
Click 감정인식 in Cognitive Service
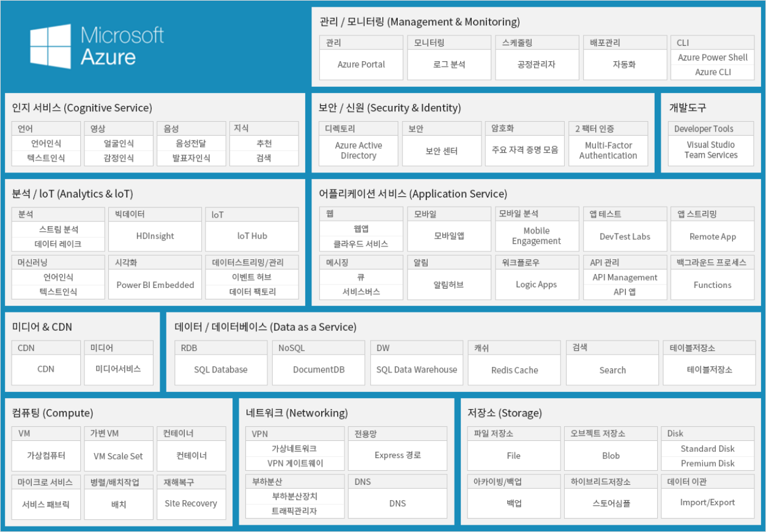pyautogui.click(x=118, y=158)
